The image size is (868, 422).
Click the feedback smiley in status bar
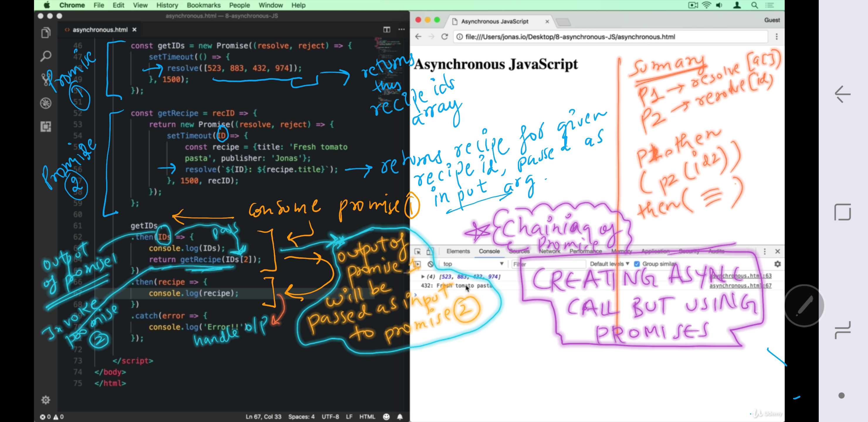point(386,417)
